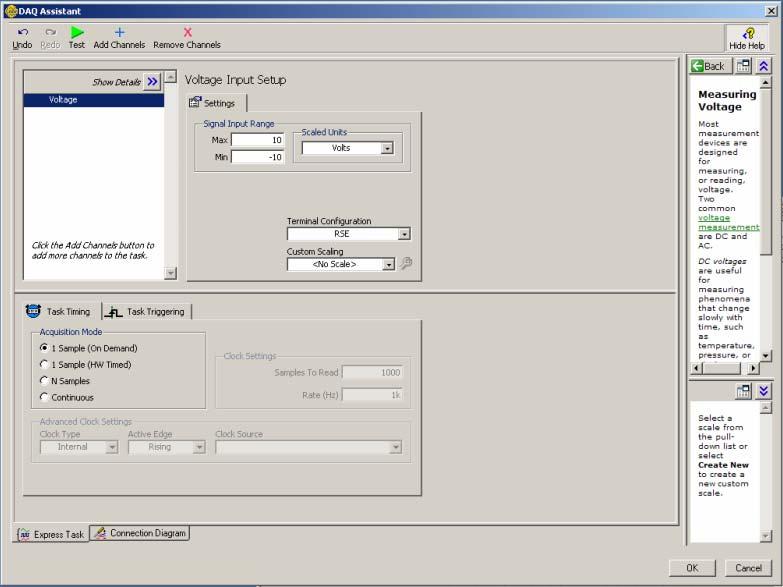
Task: Click the Rate (Hz) field
Action: [373, 395]
